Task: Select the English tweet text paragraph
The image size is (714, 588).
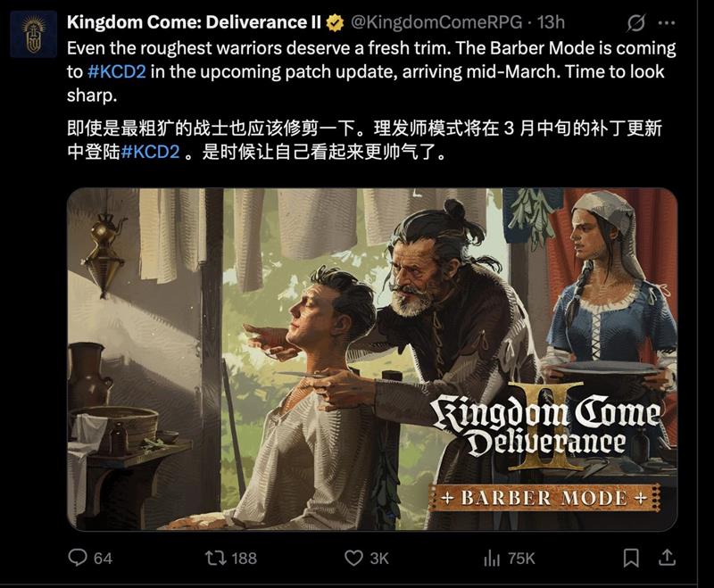Action: 371,72
